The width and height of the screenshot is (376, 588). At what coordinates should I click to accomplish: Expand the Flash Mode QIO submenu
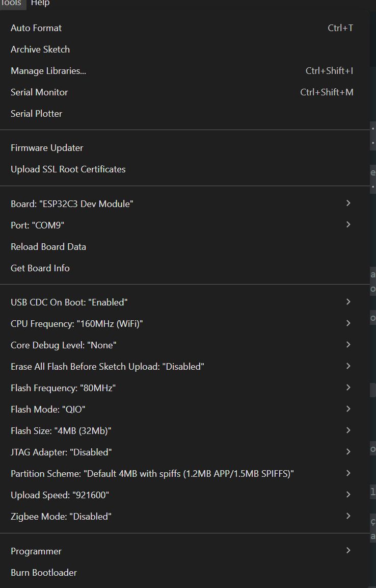coord(48,410)
